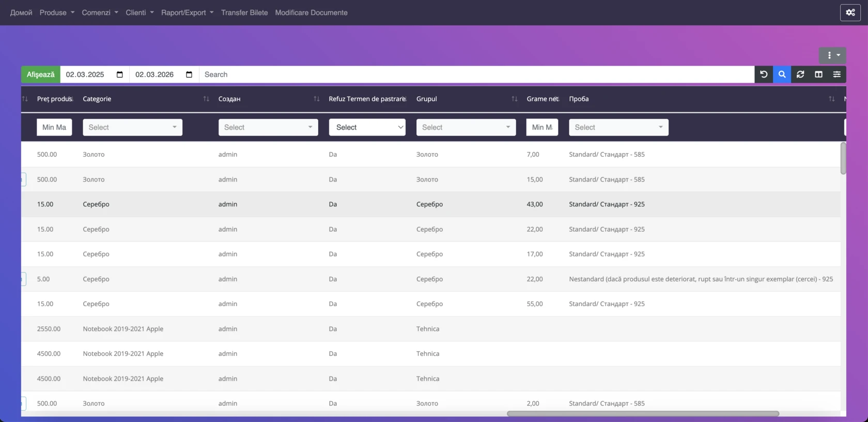Open the Comenzi menu
868x422 pixels.
[x=100, y=12]
